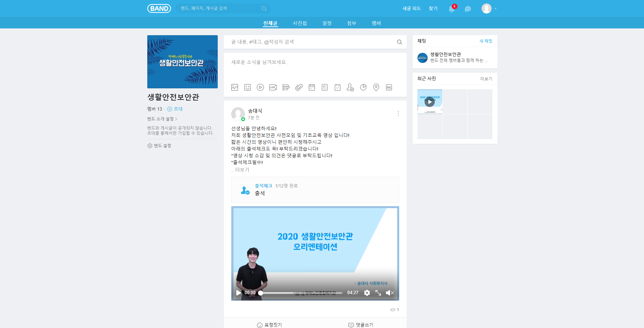Click the 멤버 13 count
Image resolution: width=644 pixels, height=328 pixels.
[x=155, y=109]
